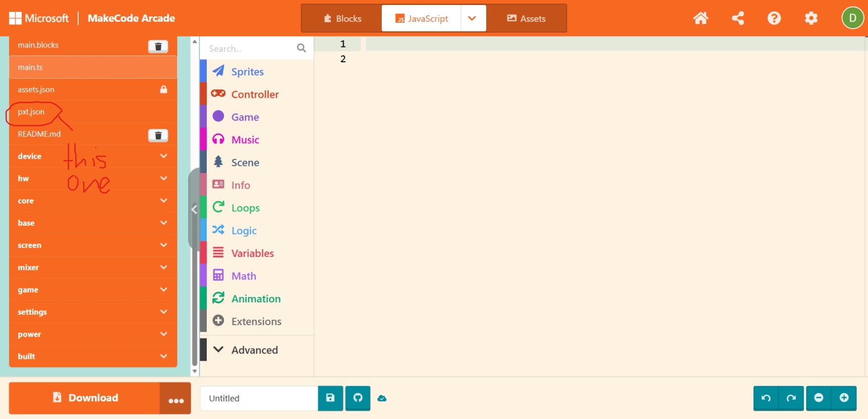Screen dimensions: 868x419
Task: Click the Share project icon
Action: coord(738,18)
